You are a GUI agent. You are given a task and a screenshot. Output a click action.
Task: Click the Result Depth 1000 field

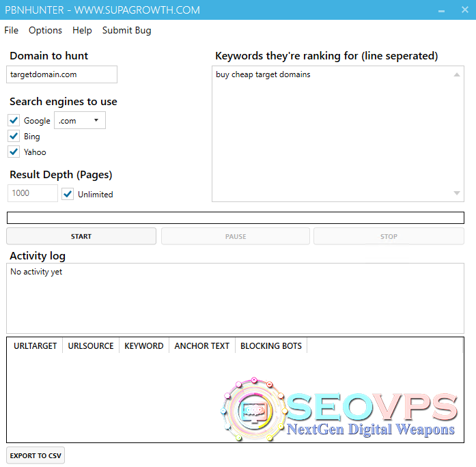coord(33,193)
